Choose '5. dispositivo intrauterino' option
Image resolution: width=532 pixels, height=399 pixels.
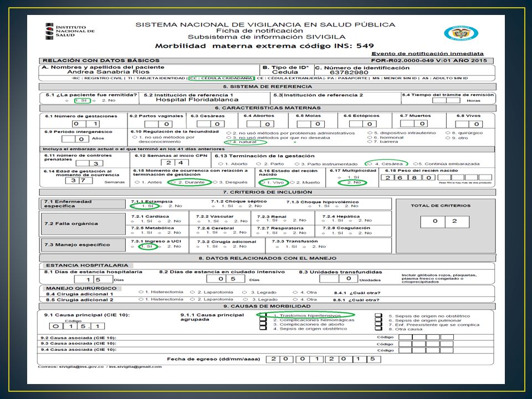370,133
